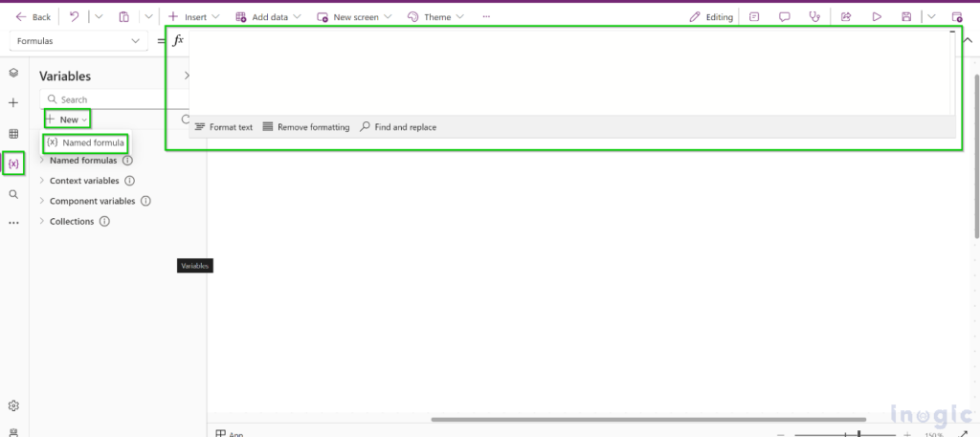Expand the Context variables section
This screenshot has height=437, width=980.
pos(42,181)
